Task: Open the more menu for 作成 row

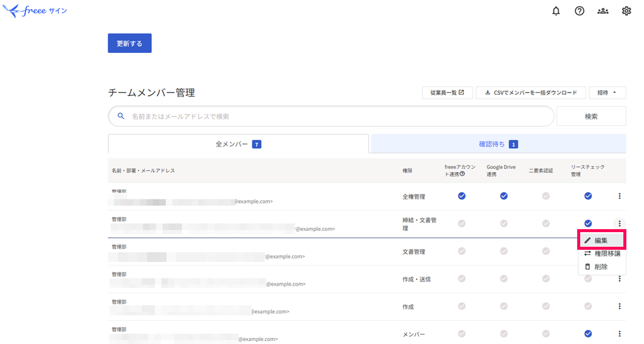Action: 619,306
